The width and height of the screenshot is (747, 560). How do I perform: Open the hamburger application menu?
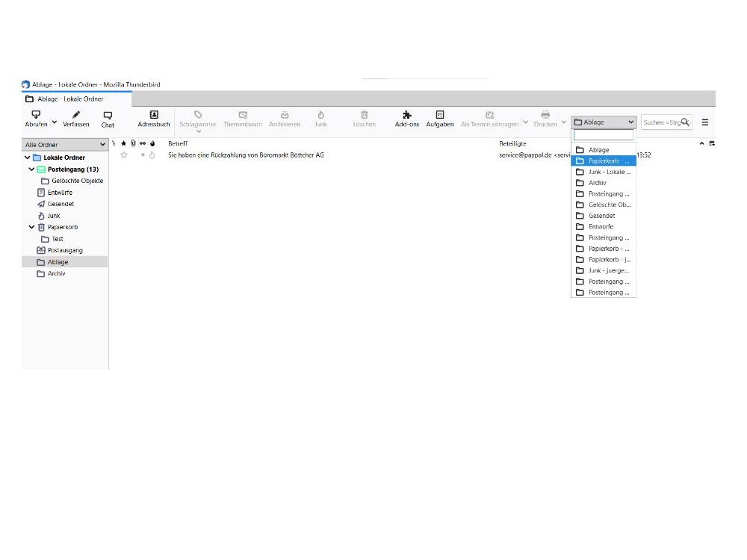point(705,122)
